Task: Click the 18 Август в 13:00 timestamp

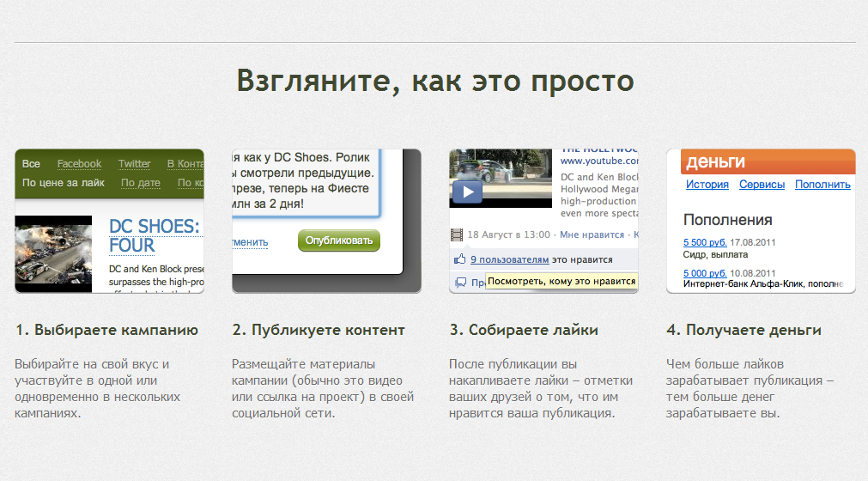Action: click(509, 234)
